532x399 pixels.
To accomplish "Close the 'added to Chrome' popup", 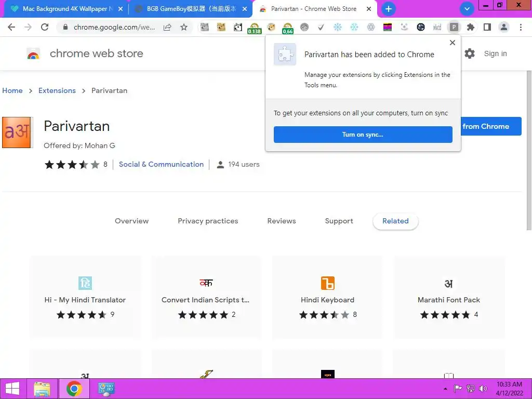I will 453,43.
